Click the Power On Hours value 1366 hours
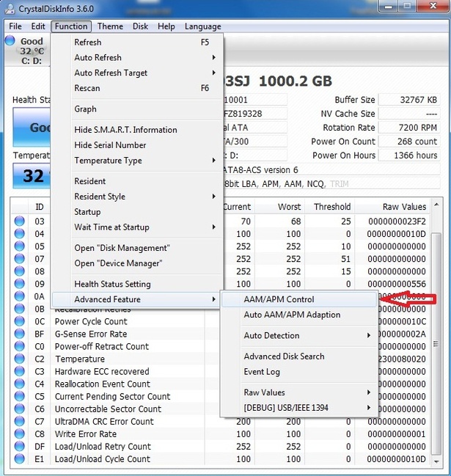The height and width of the screenshot is (476, 451). point(409,155)
